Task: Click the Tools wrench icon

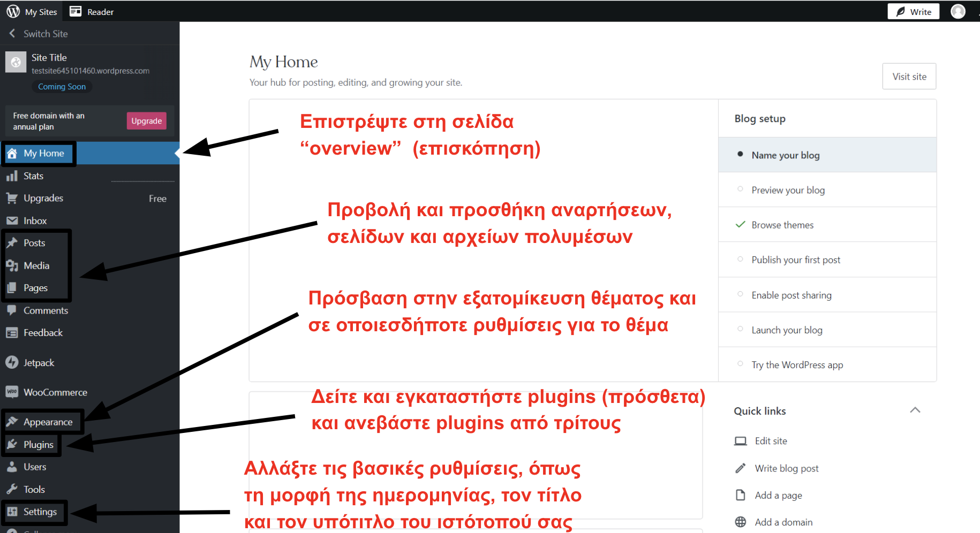Action: [x=12, y=489]
